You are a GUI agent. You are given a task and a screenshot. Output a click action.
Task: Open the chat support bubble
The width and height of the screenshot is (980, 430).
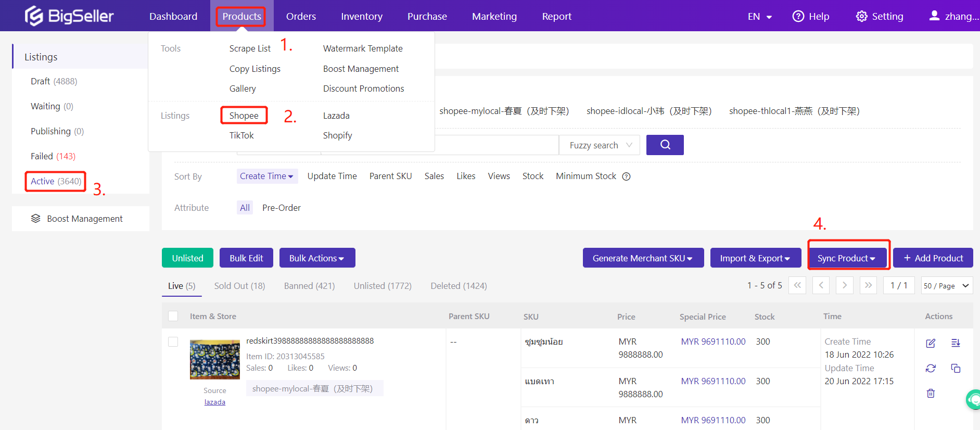point(973,400)
